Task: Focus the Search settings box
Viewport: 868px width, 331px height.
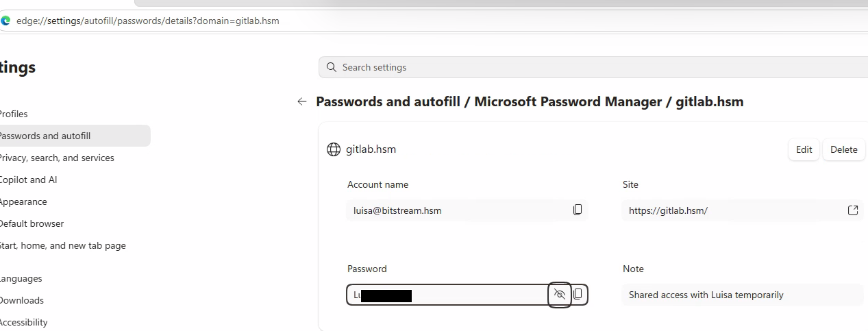Action: [593, 67]
